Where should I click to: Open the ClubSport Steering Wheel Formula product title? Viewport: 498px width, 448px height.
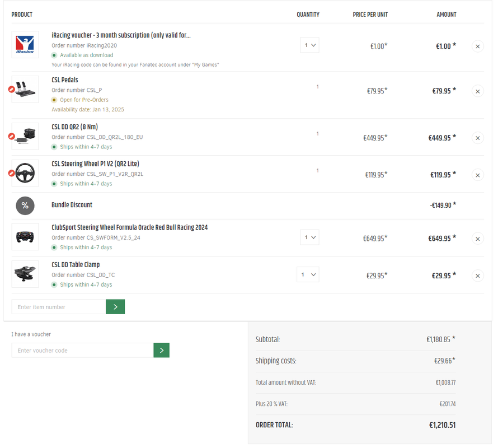(129, 228)
